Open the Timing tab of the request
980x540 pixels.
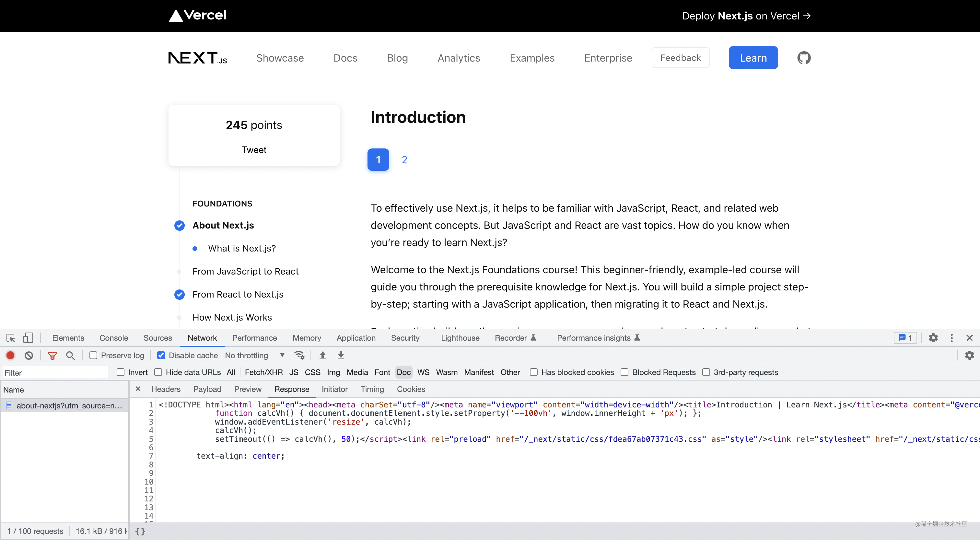372,389
